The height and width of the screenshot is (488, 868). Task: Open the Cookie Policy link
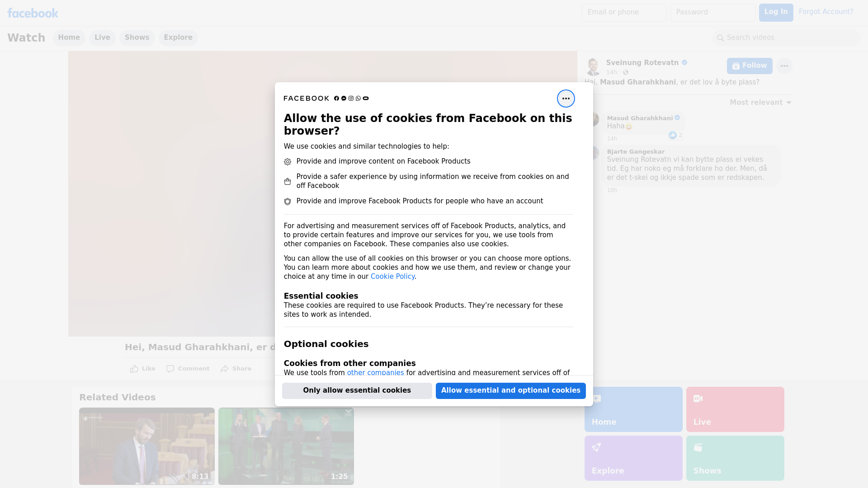pyautogui.click(x=392, y=277)
